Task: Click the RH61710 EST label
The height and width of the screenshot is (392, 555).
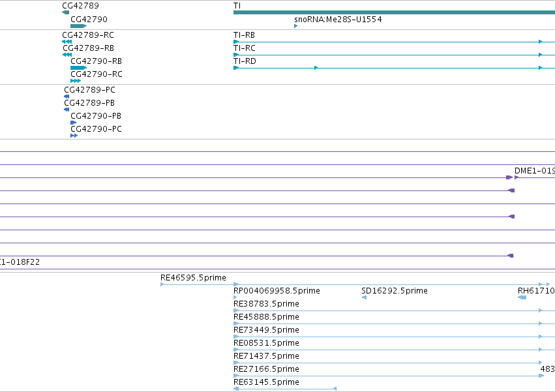Action: (536, 291)
